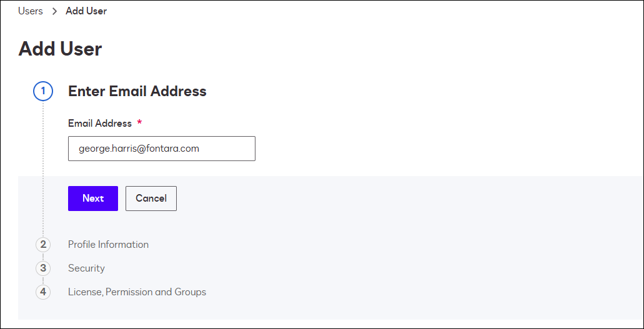The height and width of the screenshot is (329, 644).
Task: Click the step 1 circle indicator
Action: coord(43,92)
